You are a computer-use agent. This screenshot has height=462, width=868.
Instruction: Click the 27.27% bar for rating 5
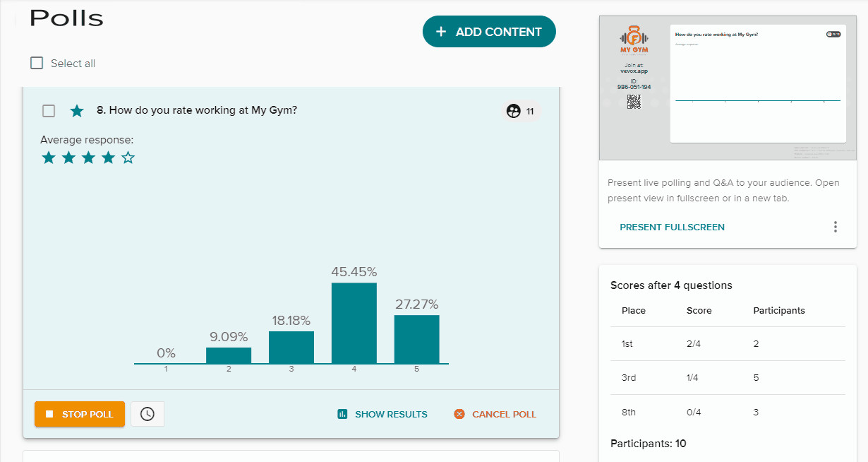click(x=416, y=339)
